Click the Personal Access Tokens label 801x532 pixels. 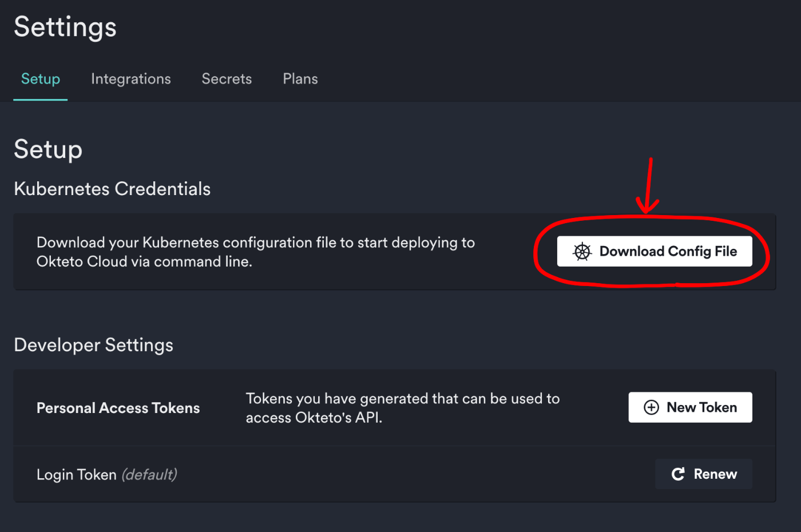118,408
